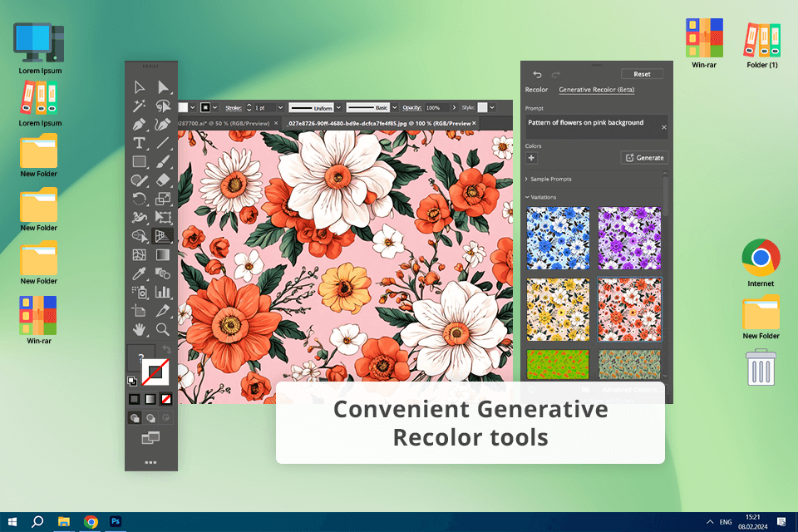The height and width of the screenshot is (532, 798).
Task: Pick the Paintbrush tool
Action: (163, 161)
